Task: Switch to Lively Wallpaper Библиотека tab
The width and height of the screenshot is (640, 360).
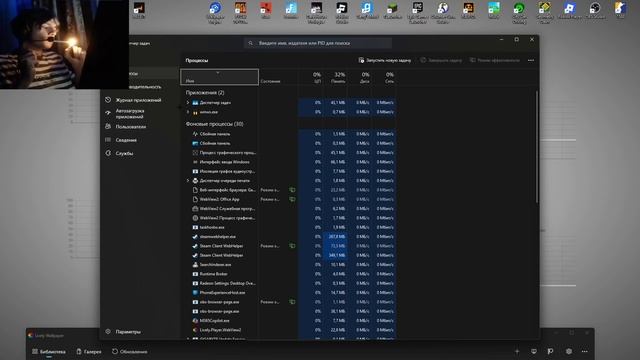Action: point(49,351)
